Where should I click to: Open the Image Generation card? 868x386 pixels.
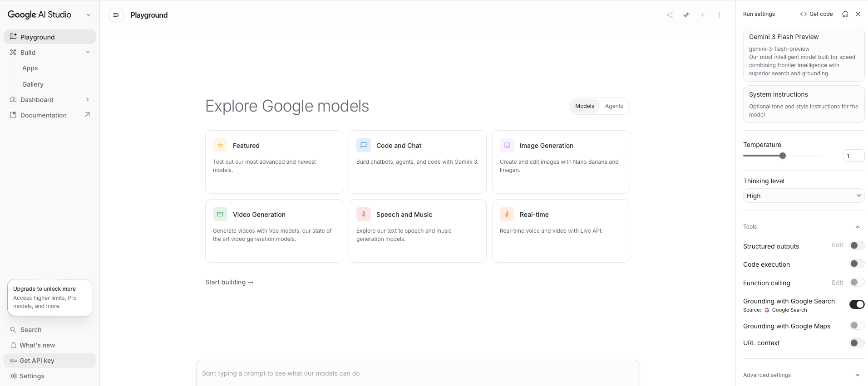coord(561,162)
